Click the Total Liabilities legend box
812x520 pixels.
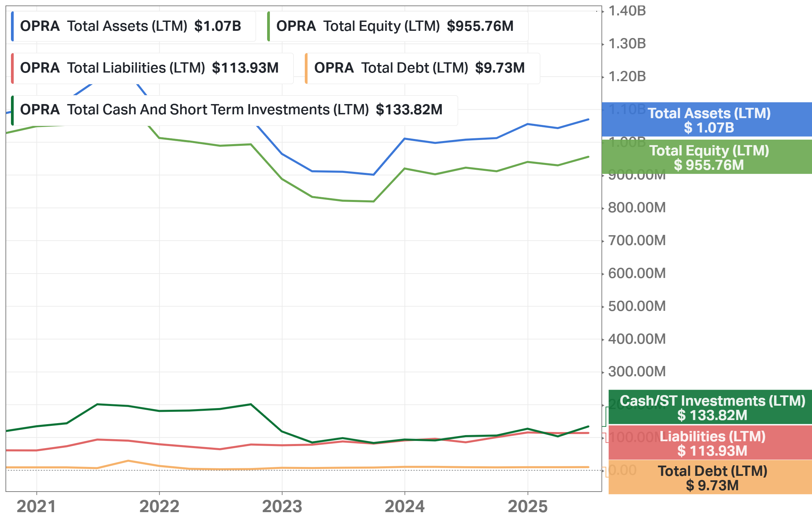click(x=152, y=68)
